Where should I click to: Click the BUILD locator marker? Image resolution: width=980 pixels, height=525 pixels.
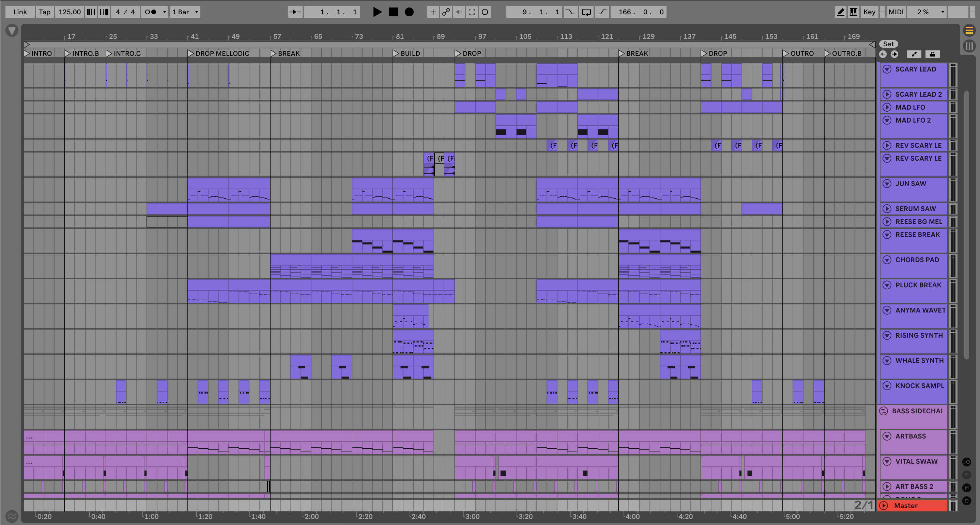click(x=396, y=53)
